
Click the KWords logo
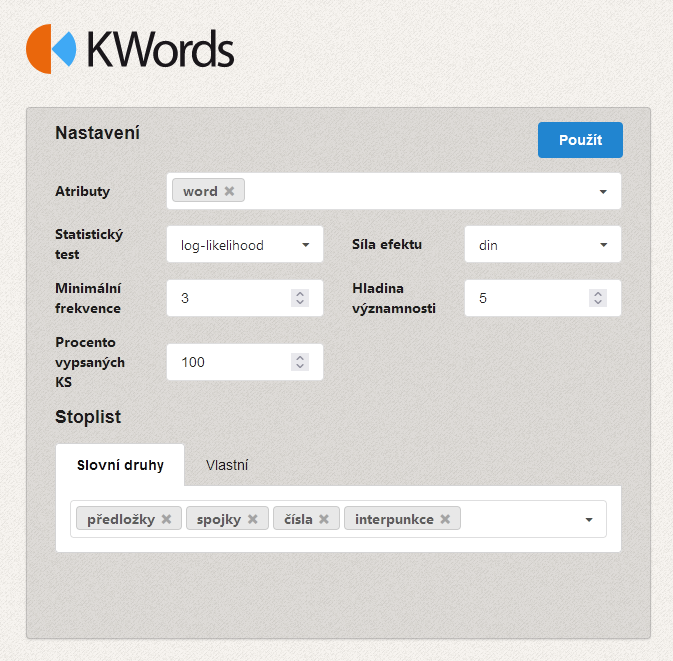(x=130, y=49)
